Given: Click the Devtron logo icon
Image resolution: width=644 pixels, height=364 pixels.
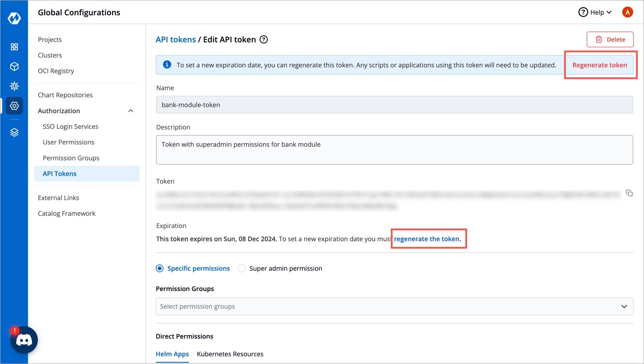Looking at the screenshot, I should pos(14,19).
